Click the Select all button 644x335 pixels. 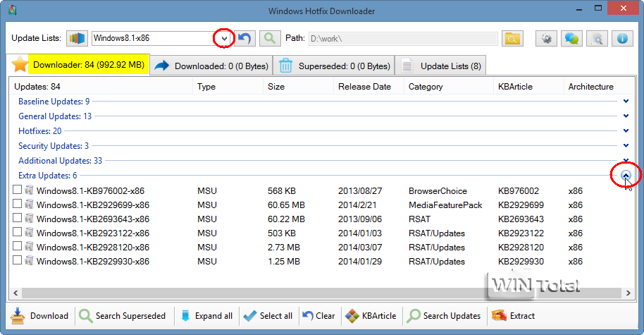pyautogui.click(x=268, y=316)
